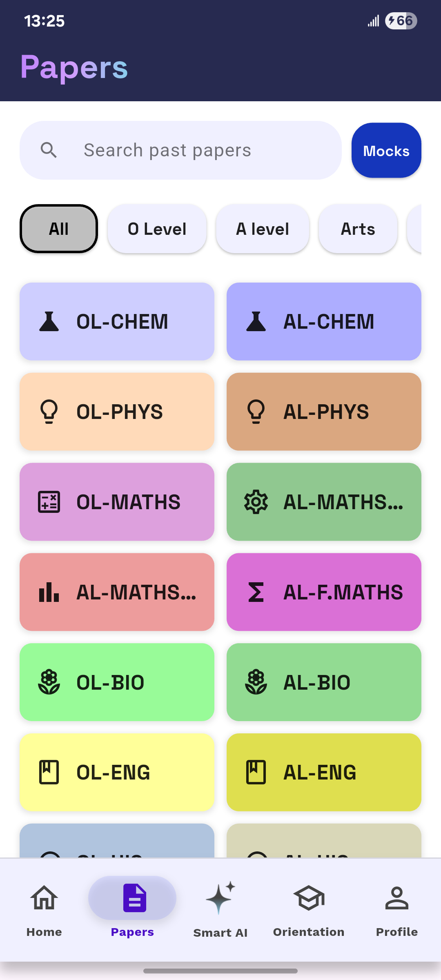
Task: Tap the flower icon on OL-BIO
Action: coord(49,682)
